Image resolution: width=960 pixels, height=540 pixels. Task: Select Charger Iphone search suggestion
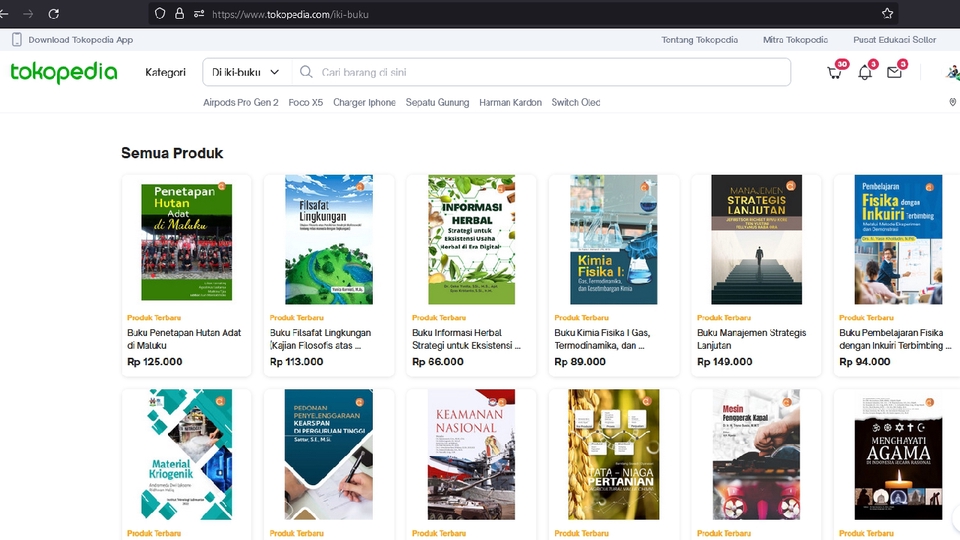pyautogui.click(x=364, y=102)
